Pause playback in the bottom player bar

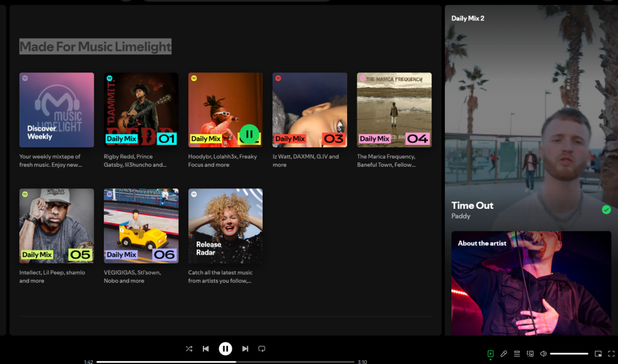coord(226,349)
